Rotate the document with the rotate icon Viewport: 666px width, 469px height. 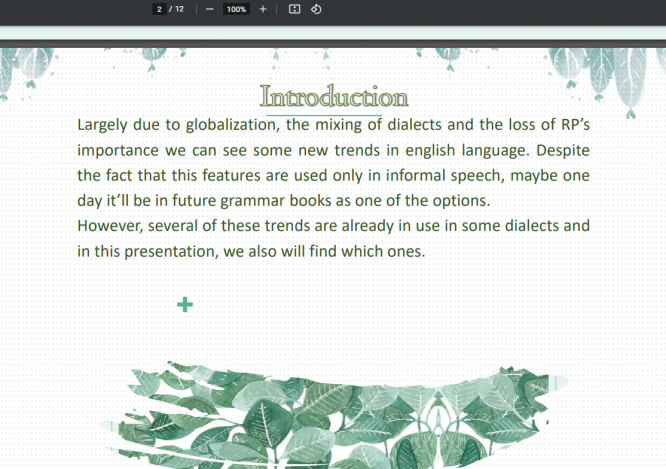pos(316,9)
